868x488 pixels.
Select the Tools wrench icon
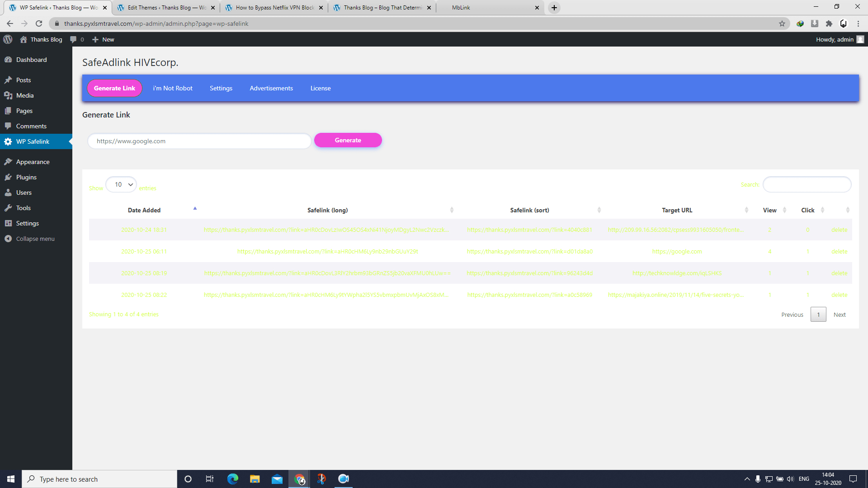point(9,208)
